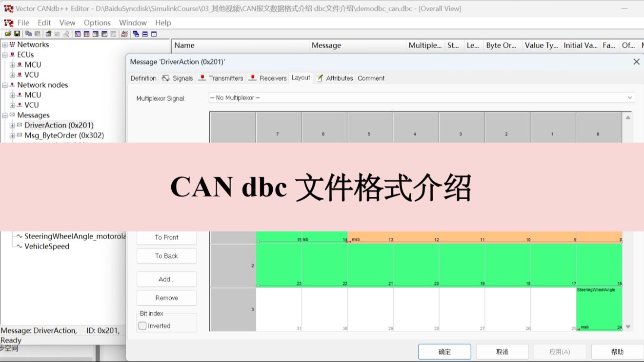The height and width of the screenshot is (362, 644).
Task: Sort by the Message column header
Action: coord(358,45)
